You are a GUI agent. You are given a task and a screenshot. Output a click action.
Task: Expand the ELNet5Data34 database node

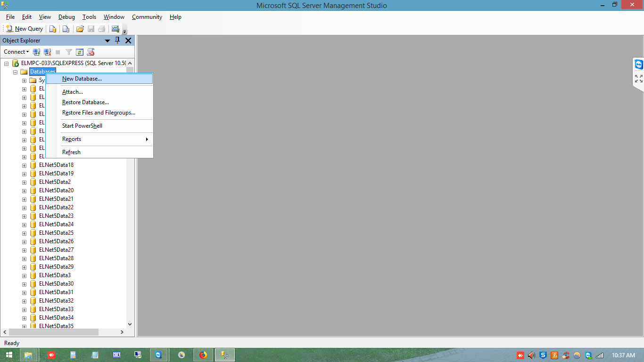24,318
